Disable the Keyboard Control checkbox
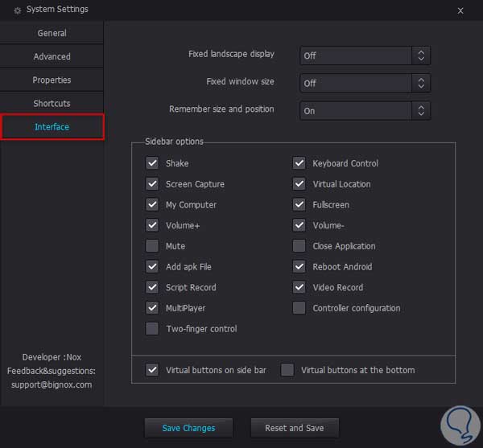The image size is (483, 448). coord(299,163)
